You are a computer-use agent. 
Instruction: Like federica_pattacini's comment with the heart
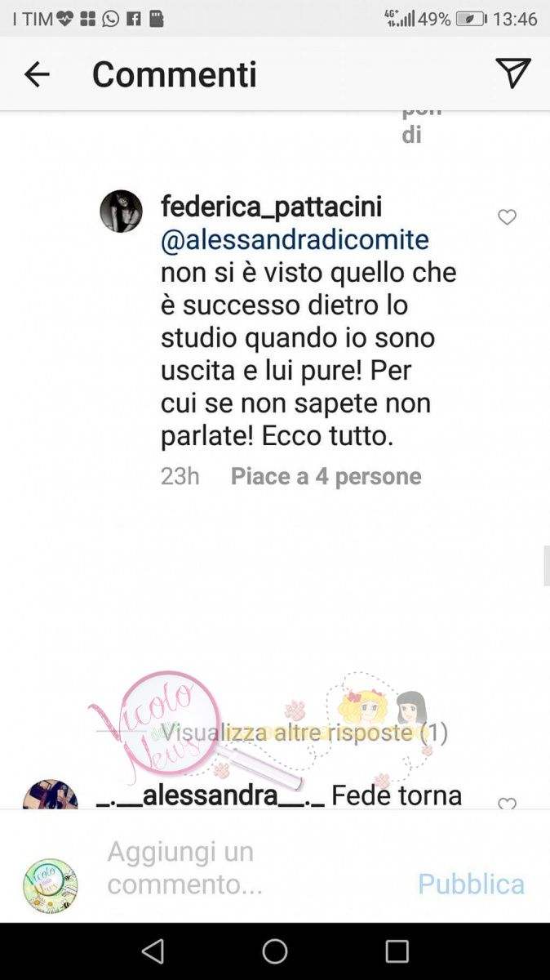(508, 217)
